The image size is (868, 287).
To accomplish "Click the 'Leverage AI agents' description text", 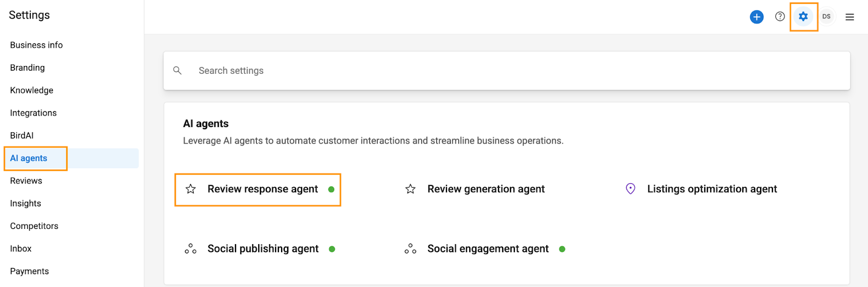I will [x=373, y=141].
